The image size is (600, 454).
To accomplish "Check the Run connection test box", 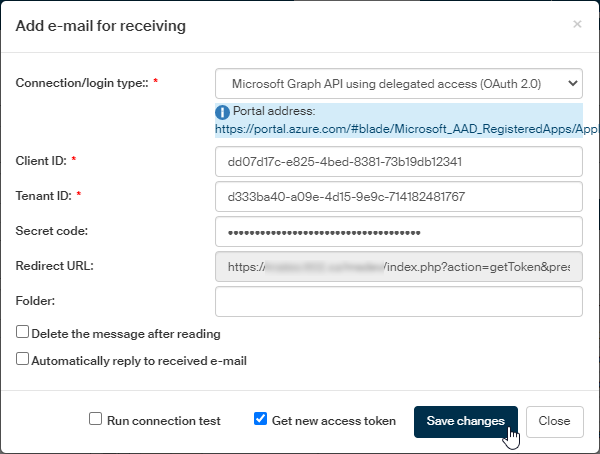I will [96, 420].
